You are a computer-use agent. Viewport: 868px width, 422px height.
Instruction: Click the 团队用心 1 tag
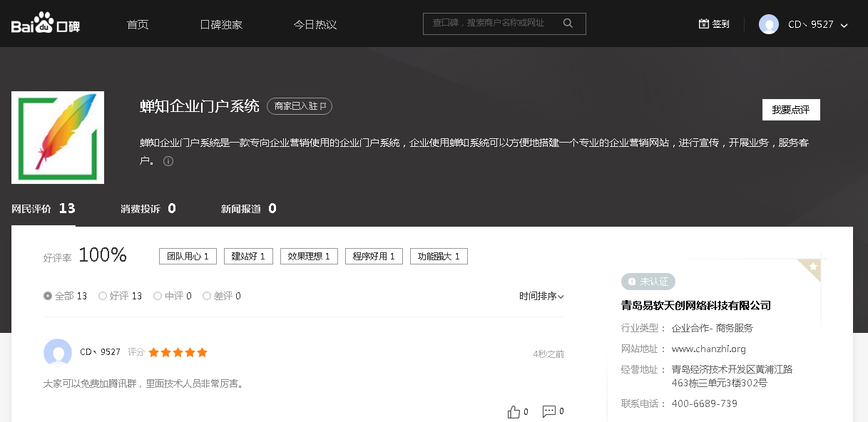point(188,256)
